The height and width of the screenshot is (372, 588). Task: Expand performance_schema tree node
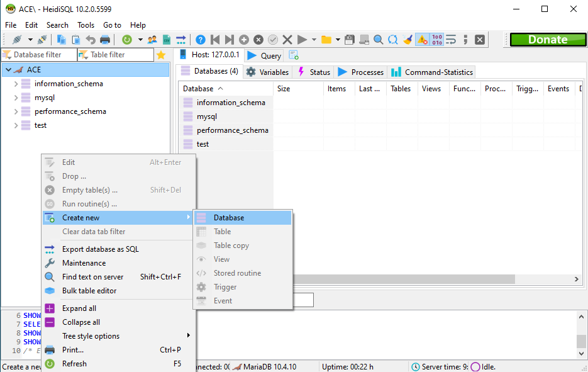(16, 111)
